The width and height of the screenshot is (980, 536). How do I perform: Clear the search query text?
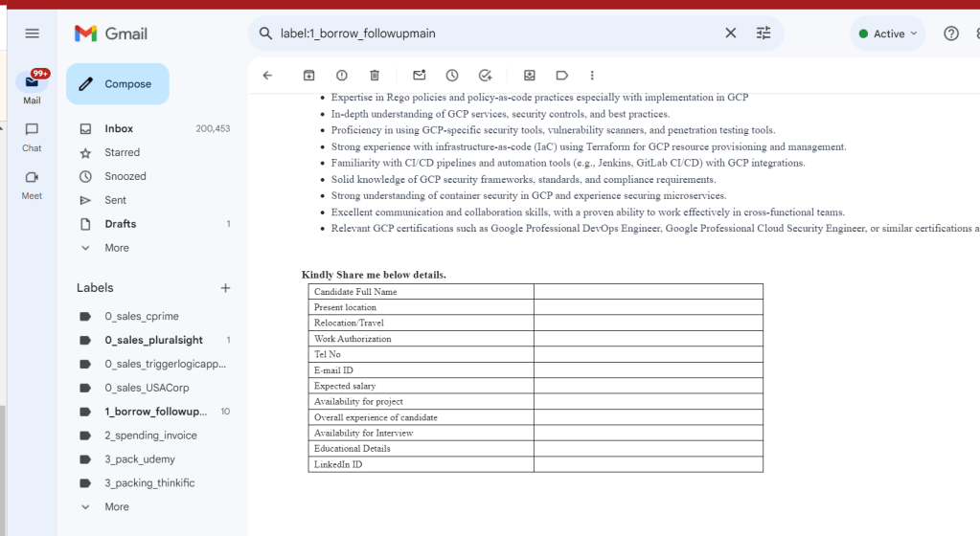point(730,33)
